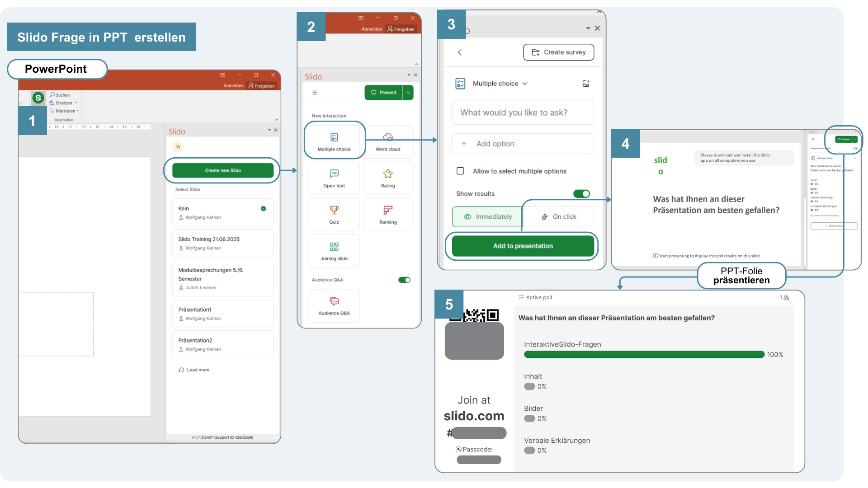The image size is (868, 488).
Task: Click Freigeben in PowerPoint window 1
Action: coord(262,85)
